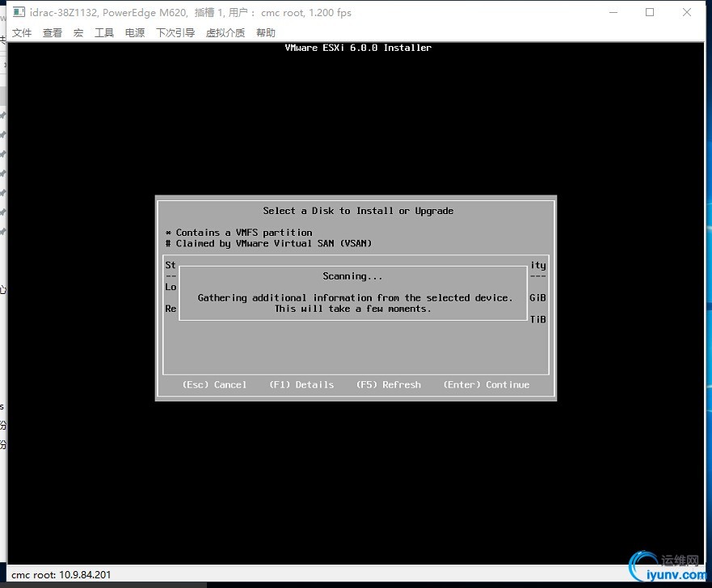Click the GiB capacity value in disk list
Screen dimensions: 712x588
pyautogui.click(x=537, y=297)
